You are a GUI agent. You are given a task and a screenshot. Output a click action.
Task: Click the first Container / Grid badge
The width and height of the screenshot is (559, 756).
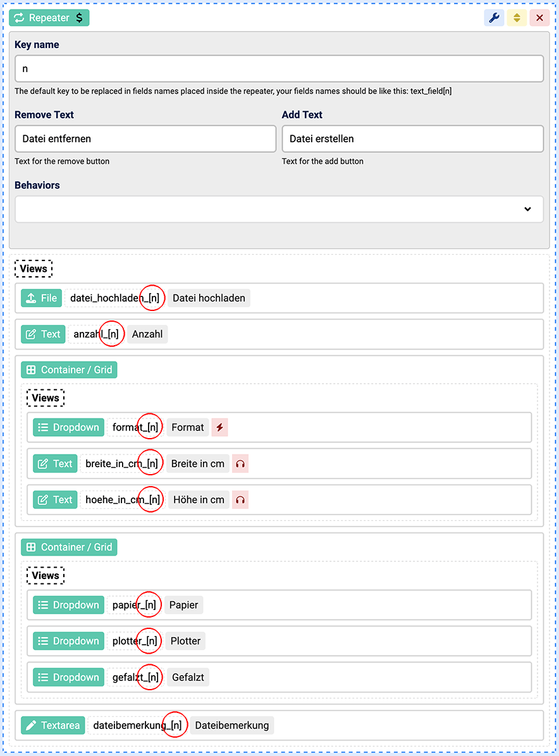click(69, 370)
